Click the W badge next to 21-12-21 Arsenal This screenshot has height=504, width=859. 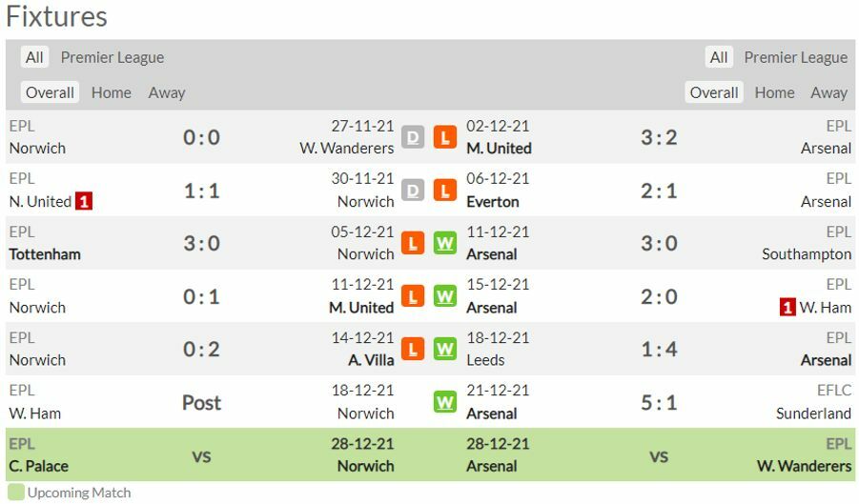coord(444,402)
